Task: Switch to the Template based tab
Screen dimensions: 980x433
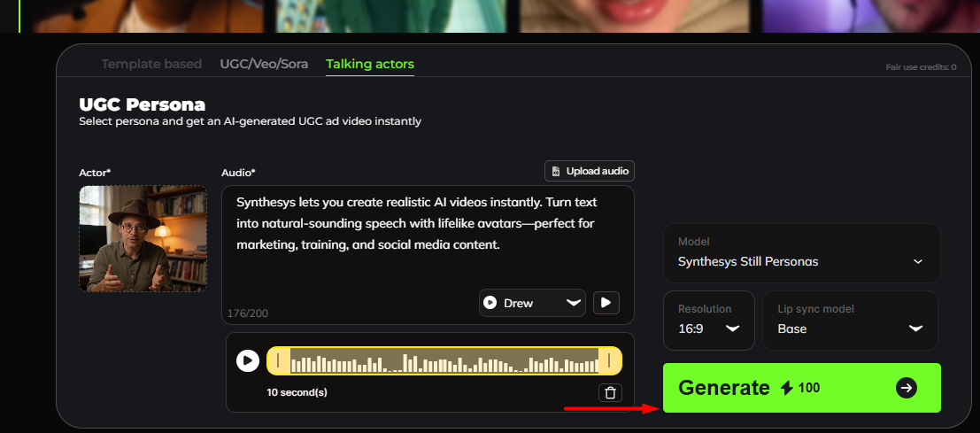Action: 151,64
